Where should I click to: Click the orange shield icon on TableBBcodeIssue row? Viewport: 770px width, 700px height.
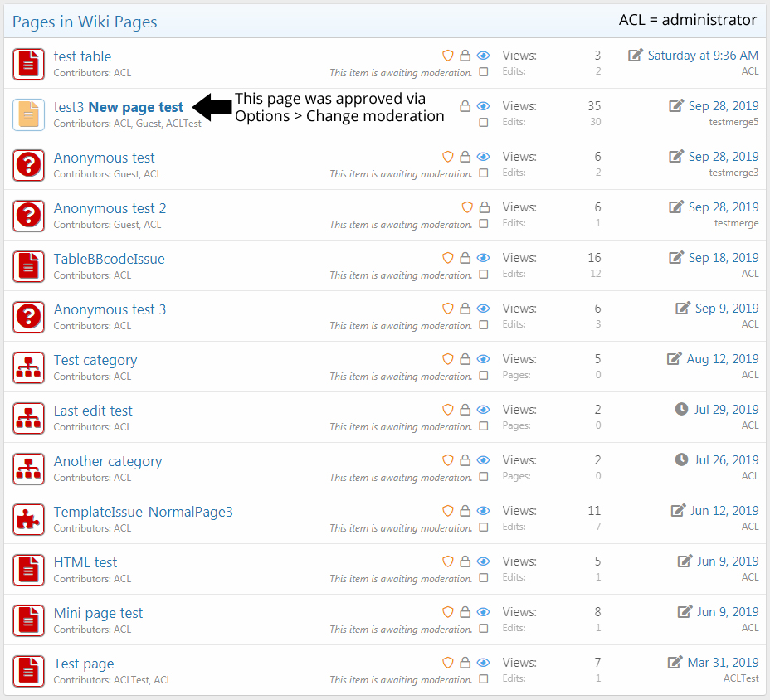click(448, 258)
